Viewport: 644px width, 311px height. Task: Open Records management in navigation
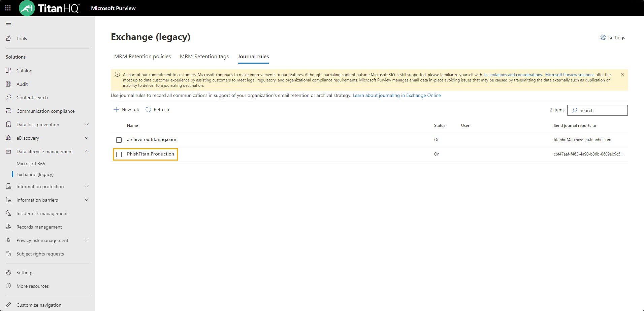pyautogui.click(x=39, y=227)
